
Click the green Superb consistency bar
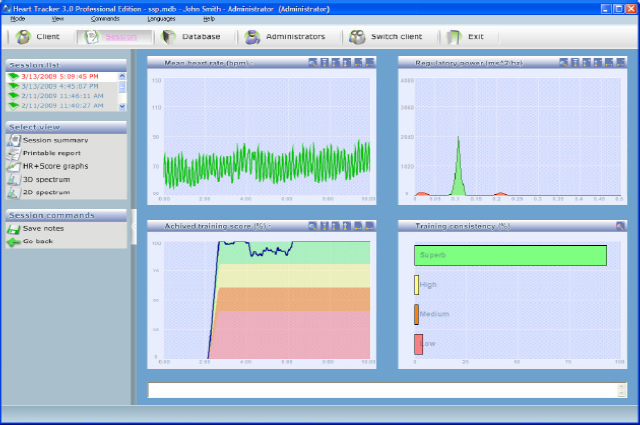point(510,255)
